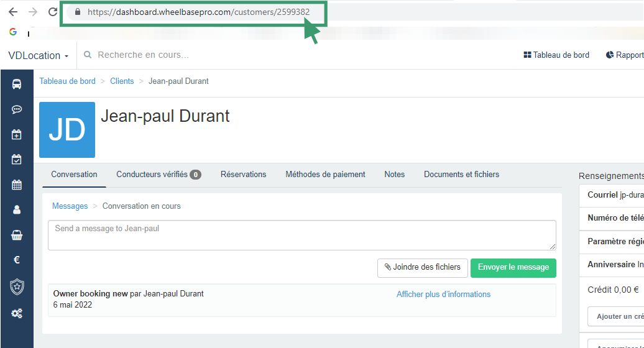Image resolution: width=644 pixels, height=348 pixels.
Task: Open the calendar grid icon in sidebar
Action: (x=17, y=185)
